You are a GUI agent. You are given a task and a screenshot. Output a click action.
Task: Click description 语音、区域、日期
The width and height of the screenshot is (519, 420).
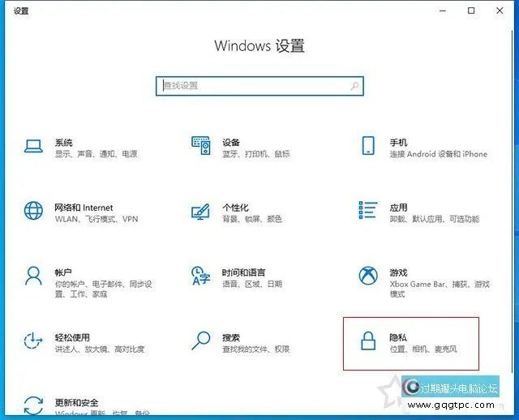(252, 284)
